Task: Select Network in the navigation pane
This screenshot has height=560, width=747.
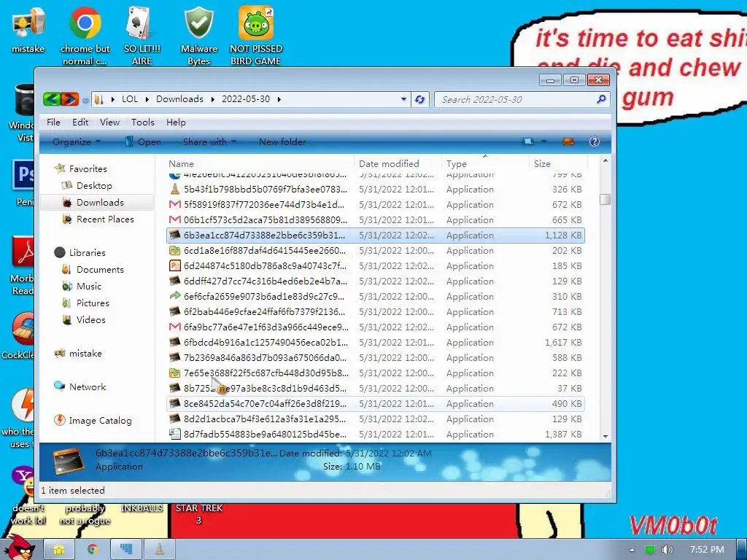Action: tap(80, 386)
